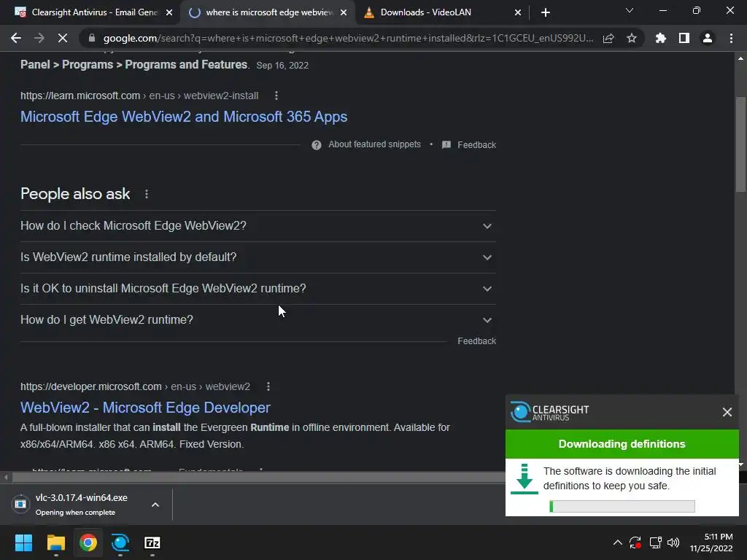This screenshot has height=560, width=747.
Task: Bookmark this tab with the star
Action: (x=632, y=38)
